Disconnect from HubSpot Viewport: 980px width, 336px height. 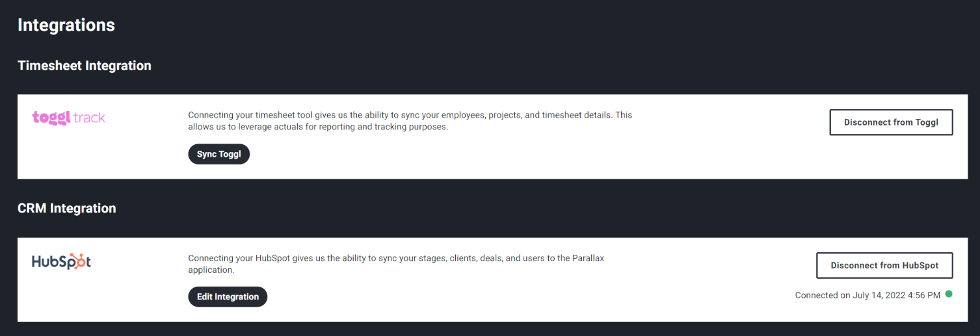pyautogui.click(x=884, y=265)
